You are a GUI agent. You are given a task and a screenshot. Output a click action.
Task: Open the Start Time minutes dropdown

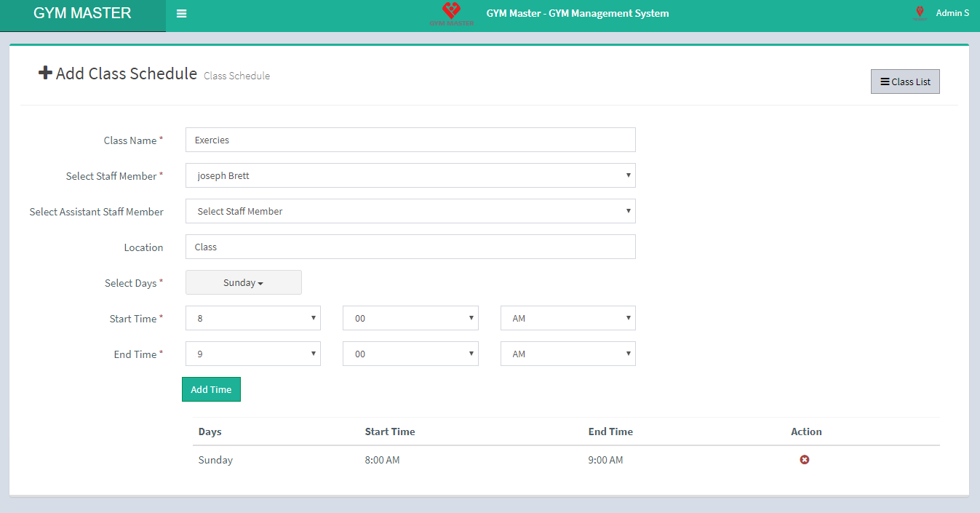(x=410, y=318)
